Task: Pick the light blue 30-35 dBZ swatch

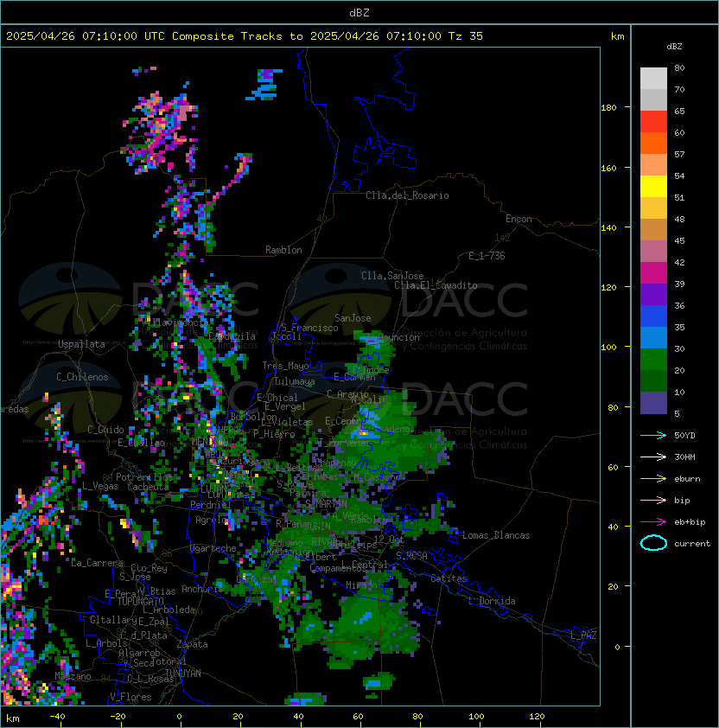Action: click(653, 337)
